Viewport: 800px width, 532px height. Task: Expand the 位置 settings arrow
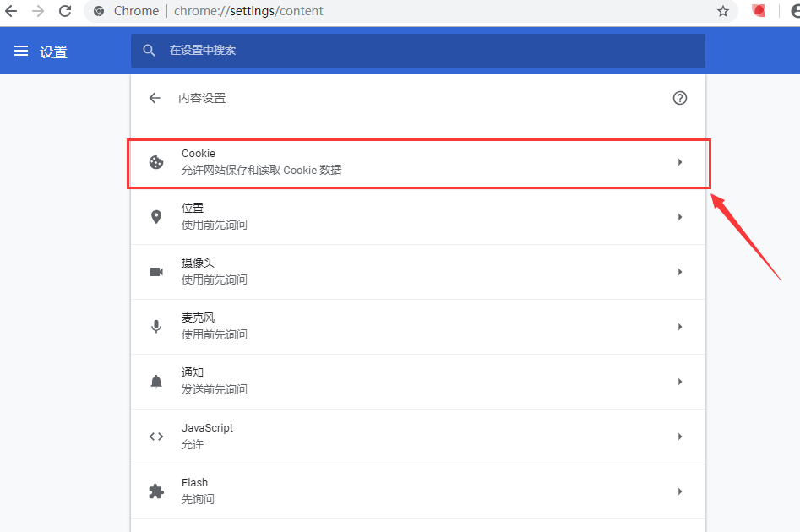pos(679,217)
